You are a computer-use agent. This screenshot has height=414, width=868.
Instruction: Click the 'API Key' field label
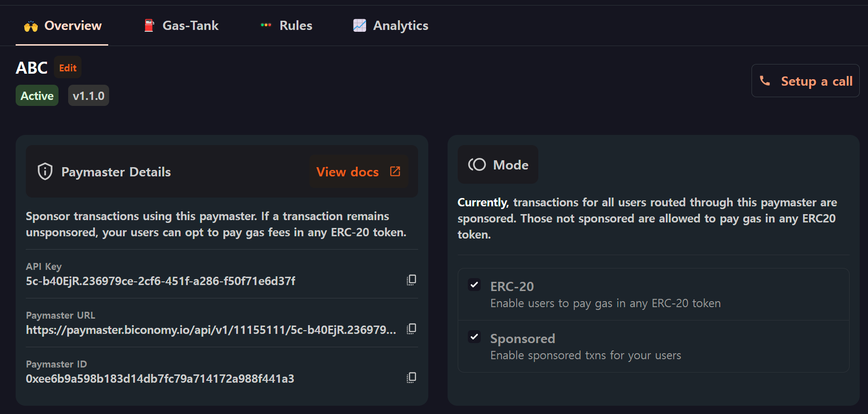pyautogui.click(x=44, y=267)
